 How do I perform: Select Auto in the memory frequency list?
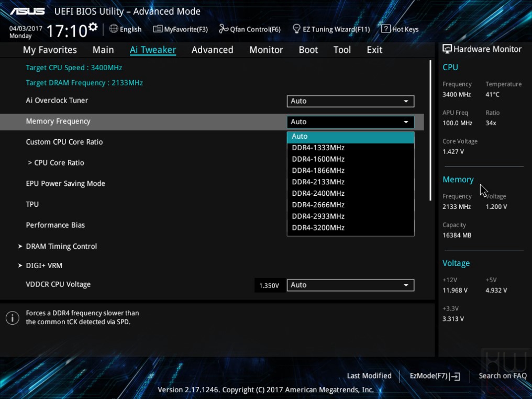[350, 136]
